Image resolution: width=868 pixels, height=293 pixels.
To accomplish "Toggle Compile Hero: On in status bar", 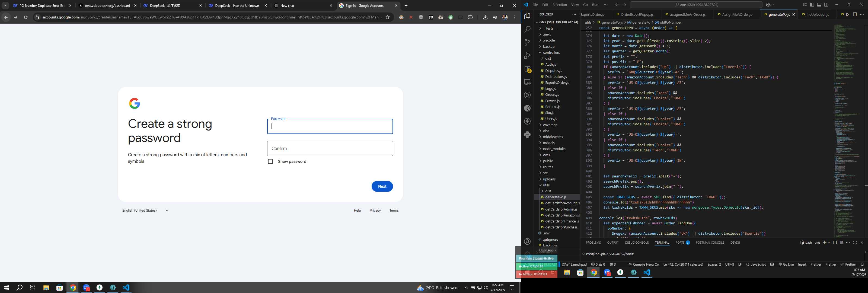I will (x=644, y=264).
